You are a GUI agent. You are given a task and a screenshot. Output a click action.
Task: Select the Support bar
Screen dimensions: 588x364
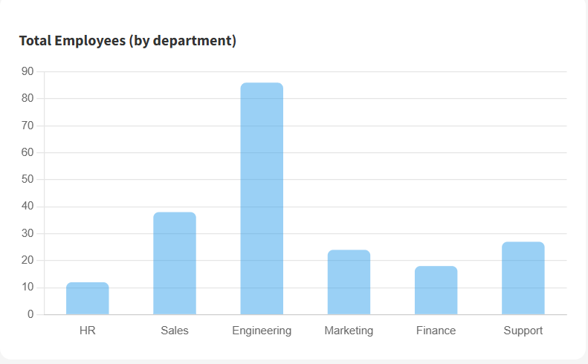click(x=523, y=279)
